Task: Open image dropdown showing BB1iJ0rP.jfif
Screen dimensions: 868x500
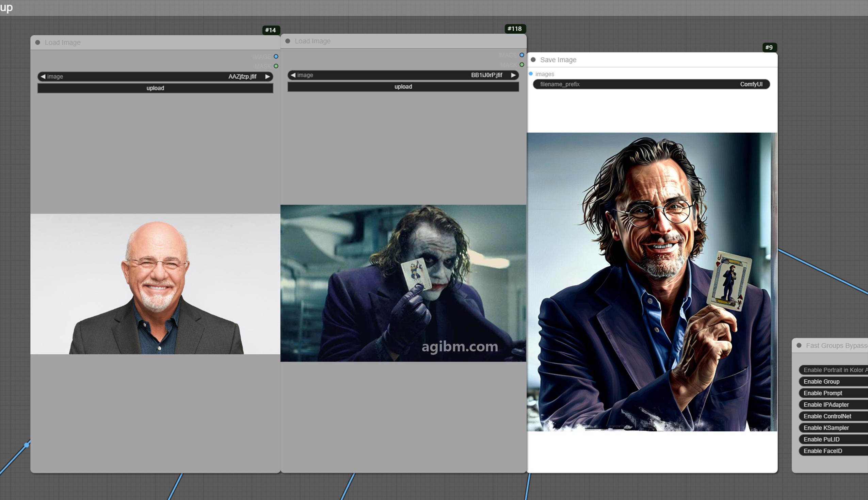Action: click(x=403, y=75)
